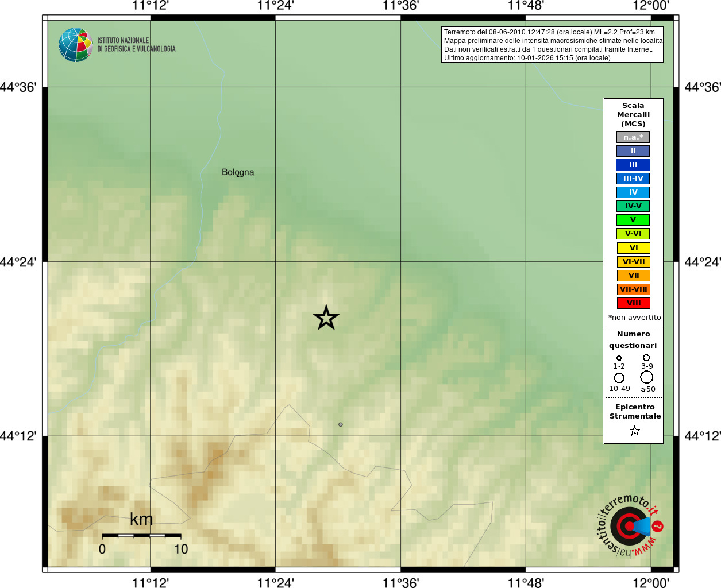Viewport: 721px width, 588px height.
Task: Click the top 11°48' longitude label
Action: (x=526, y=6)
